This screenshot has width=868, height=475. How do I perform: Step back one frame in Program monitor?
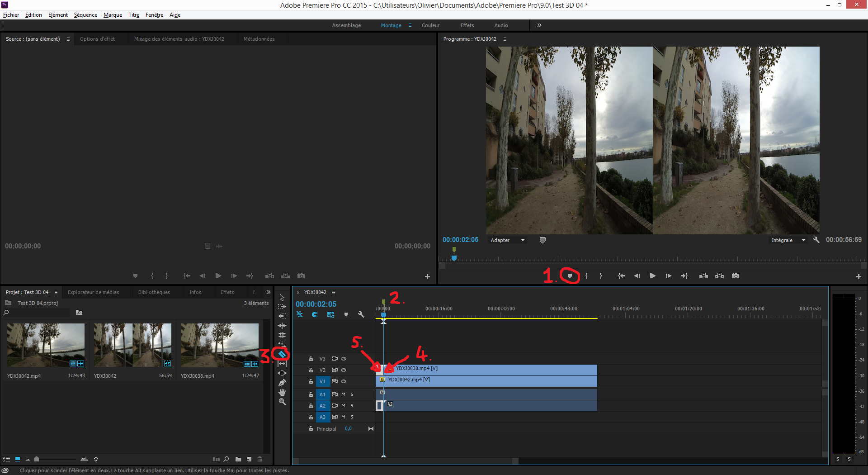point(637,276)
